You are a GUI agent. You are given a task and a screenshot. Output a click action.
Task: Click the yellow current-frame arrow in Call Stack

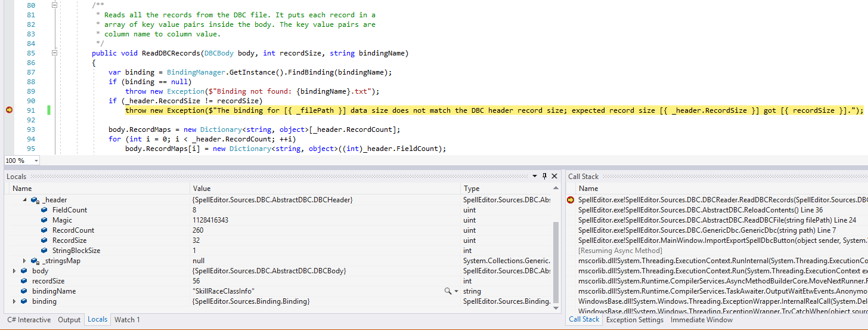point(571,200)
